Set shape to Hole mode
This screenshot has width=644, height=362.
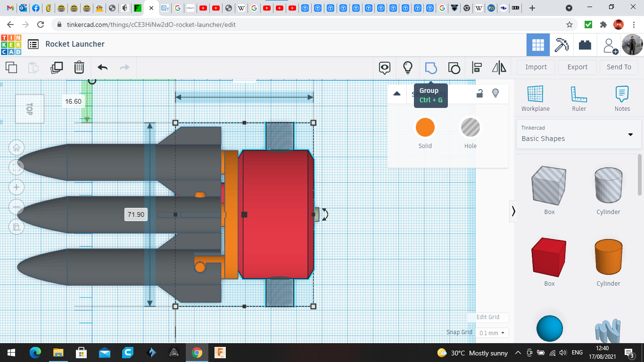tap(470, 127)
